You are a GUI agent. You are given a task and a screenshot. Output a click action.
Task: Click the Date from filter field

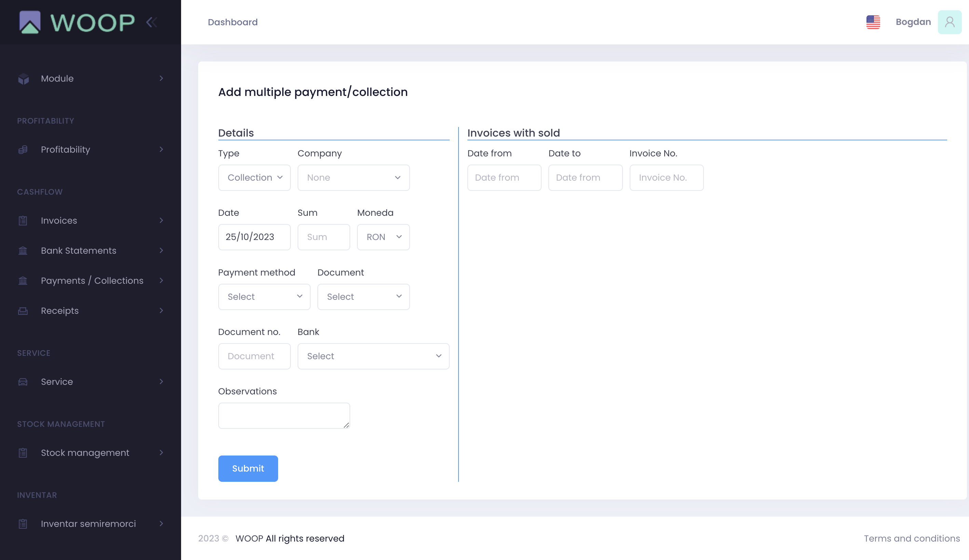point(504,178)
